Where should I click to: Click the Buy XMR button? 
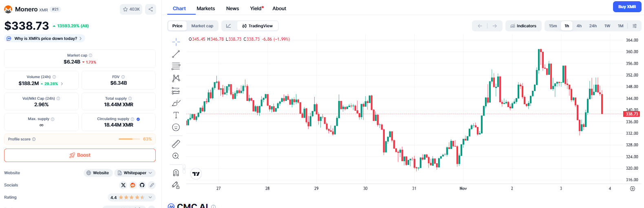click(x=627, y=7)
